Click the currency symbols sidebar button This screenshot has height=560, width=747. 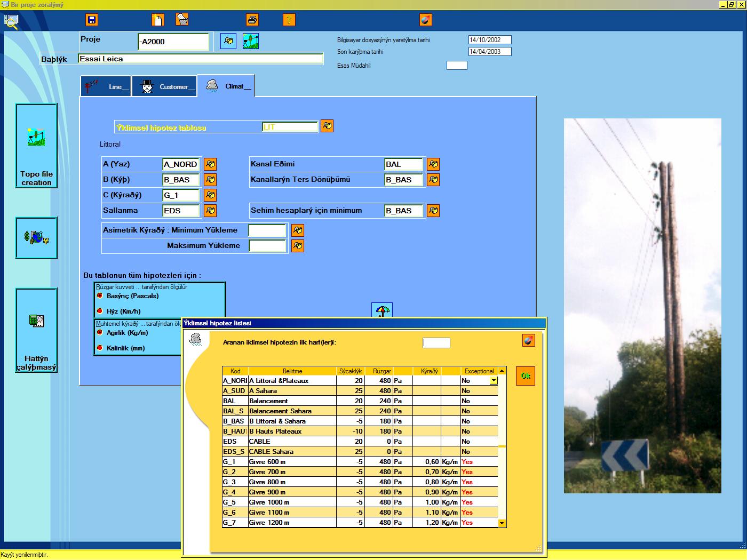[36, 238]
